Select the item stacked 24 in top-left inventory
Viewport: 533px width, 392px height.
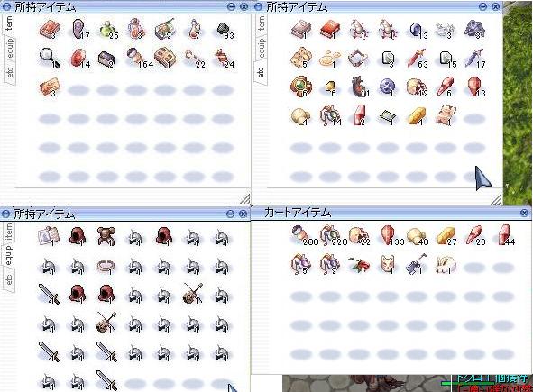tap(223, 59)
